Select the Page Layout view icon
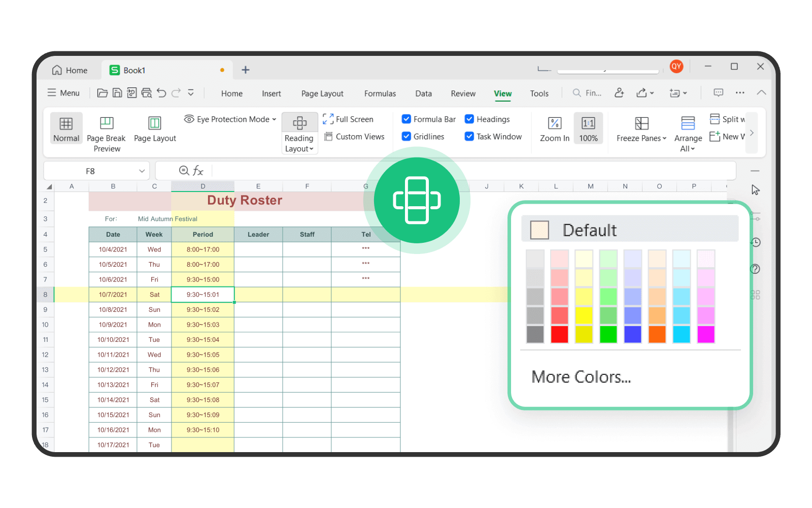Viewport: 812px width, 508px height. (154, 123)
